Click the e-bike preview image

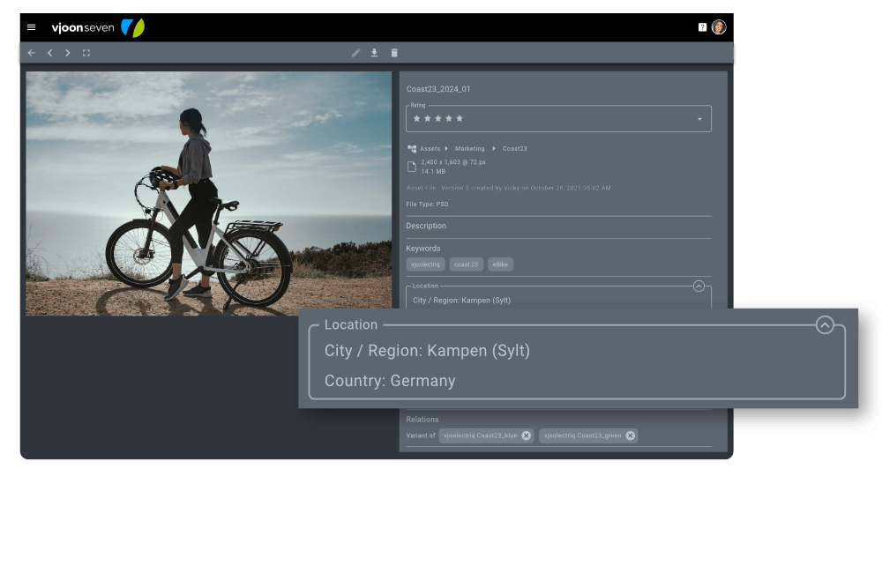(x=208, y=194)
